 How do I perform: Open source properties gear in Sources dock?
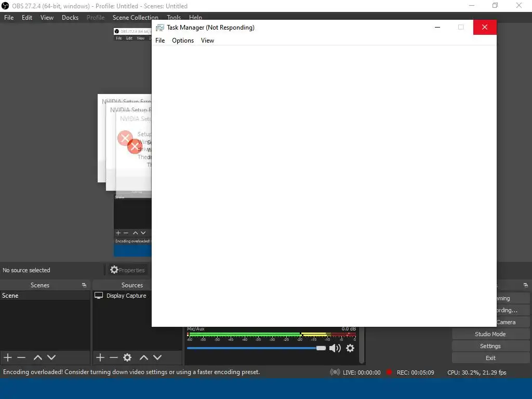(127, 357)
